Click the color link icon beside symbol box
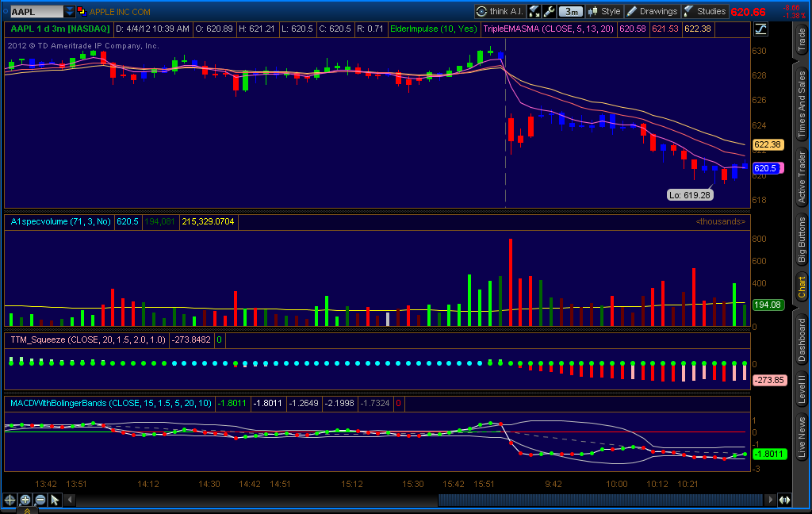This screenshot has width=812, height=514. click(82, 11)
